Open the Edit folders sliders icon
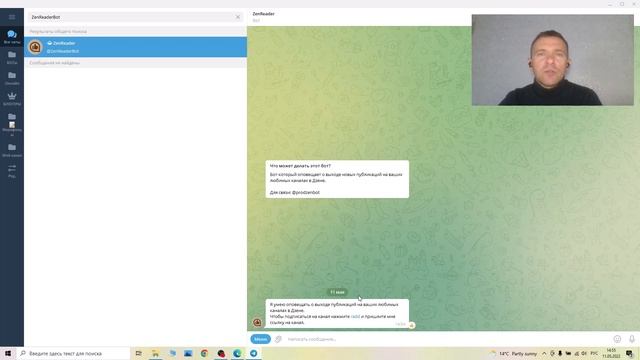Screen dimensions: 640x360 (12, 170)
